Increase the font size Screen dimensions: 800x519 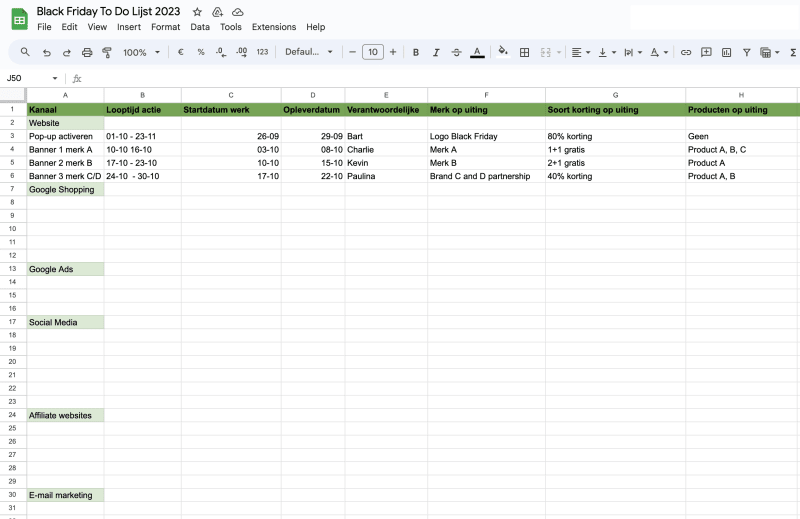click(393, 52)
